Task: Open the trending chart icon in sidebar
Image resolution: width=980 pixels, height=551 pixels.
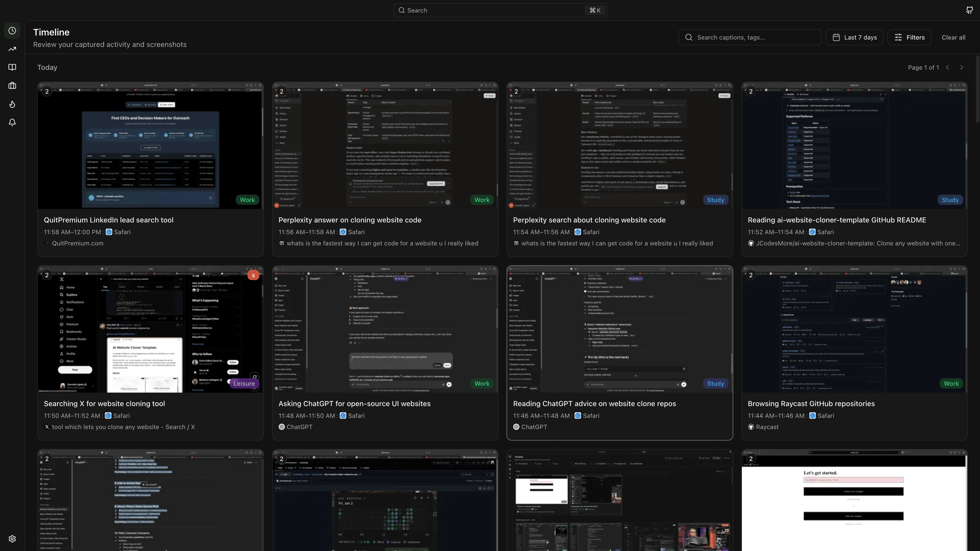Action: tap(12, 49)
